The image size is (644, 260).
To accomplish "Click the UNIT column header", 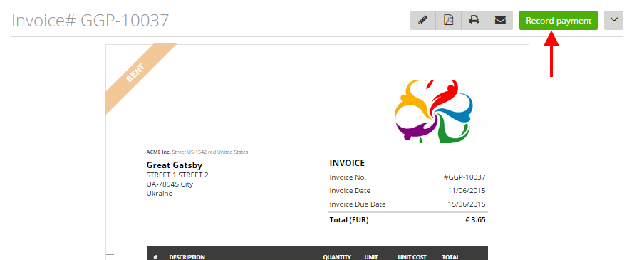I will pyautogui.click(x=371, y=257).
